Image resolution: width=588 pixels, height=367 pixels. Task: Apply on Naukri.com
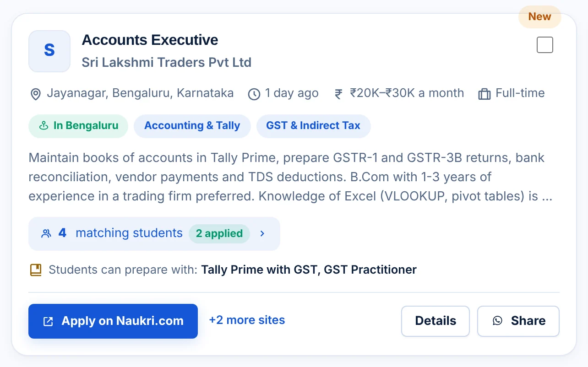tap(113, 321)
